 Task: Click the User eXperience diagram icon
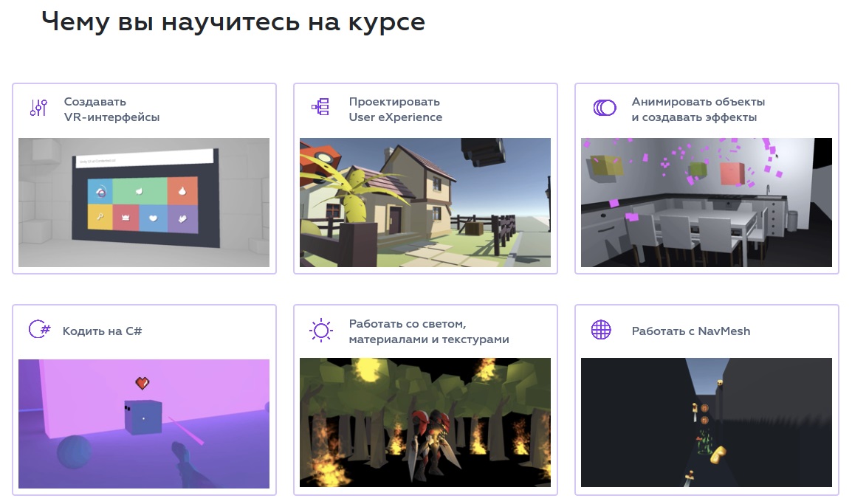click(x=320, y=108)
